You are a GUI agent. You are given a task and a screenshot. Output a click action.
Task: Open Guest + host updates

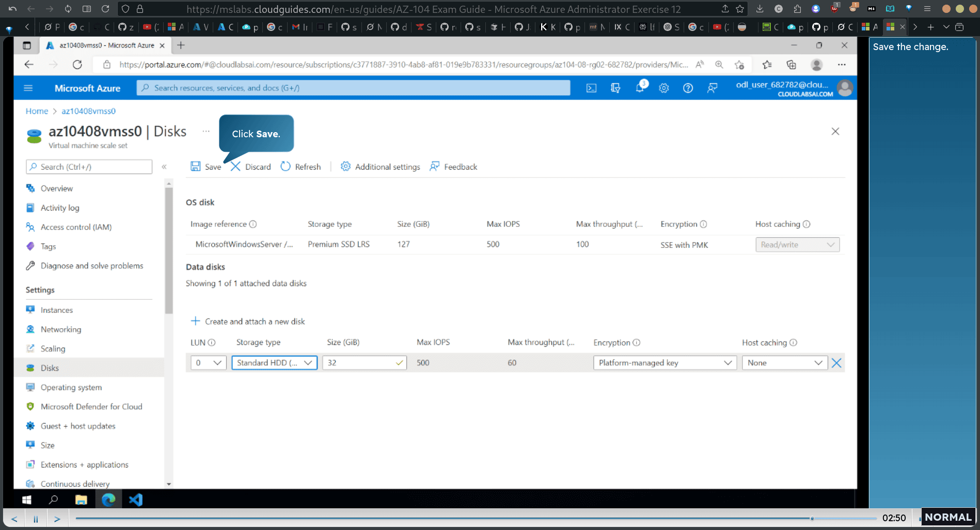click(x=78, y=426)
